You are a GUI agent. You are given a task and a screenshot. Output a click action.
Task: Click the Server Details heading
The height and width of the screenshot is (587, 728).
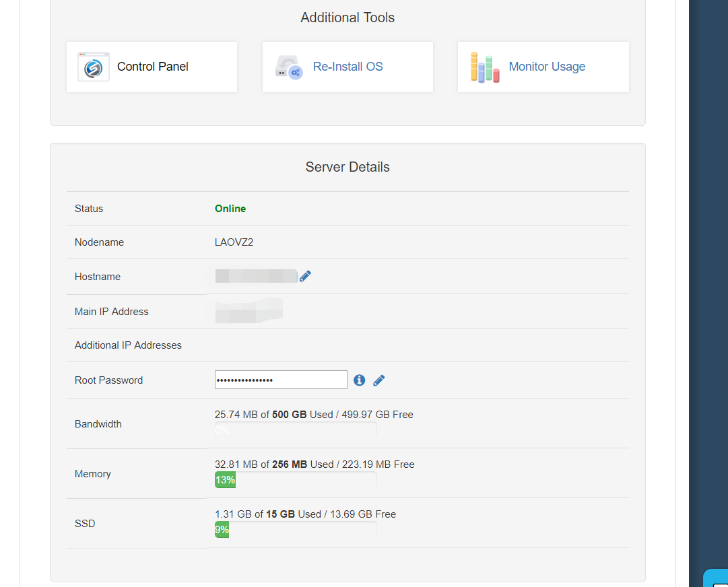click(348, 167)
